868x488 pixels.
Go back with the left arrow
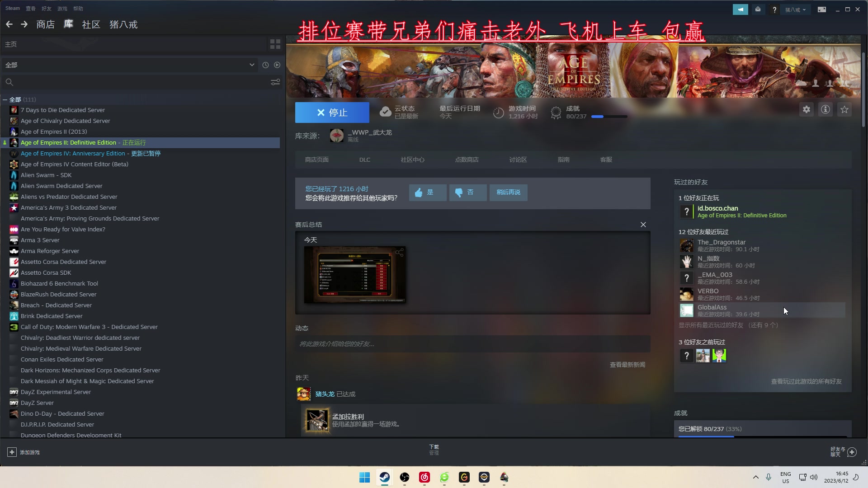pyautogui.click(x=9, y=24)
